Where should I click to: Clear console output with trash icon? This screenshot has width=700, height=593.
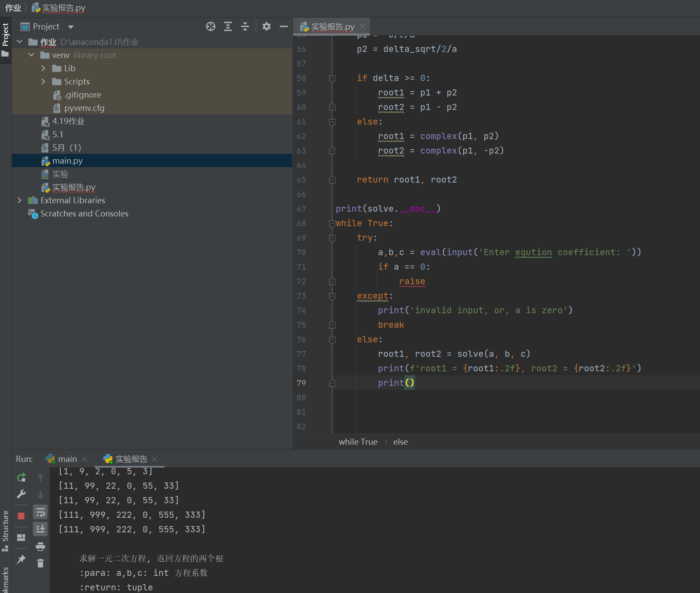40,564
